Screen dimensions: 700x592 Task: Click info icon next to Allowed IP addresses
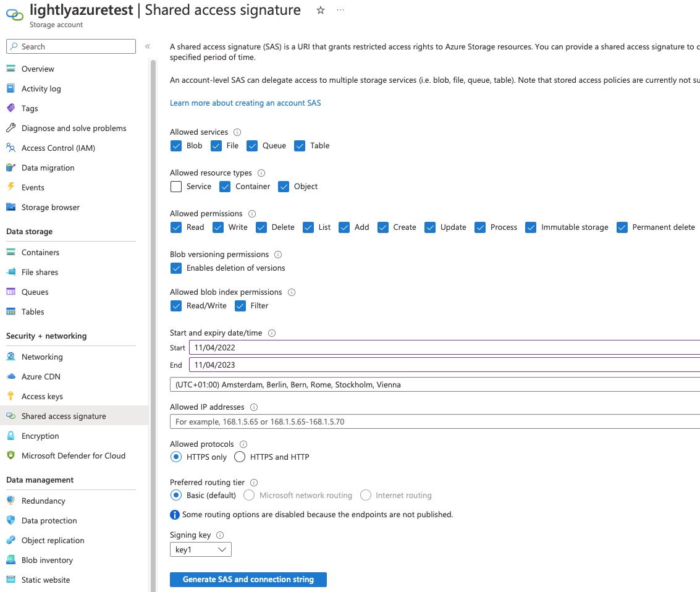click(x=254, y=407)
